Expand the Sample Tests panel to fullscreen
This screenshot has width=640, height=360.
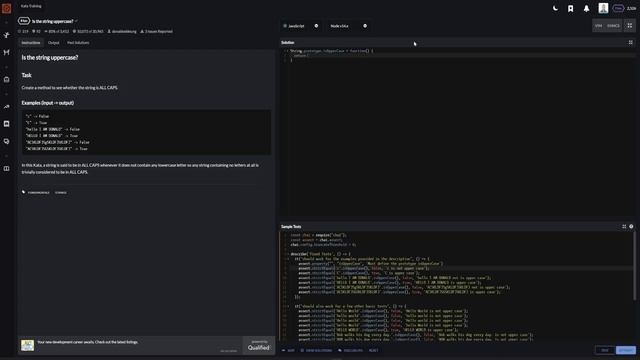pos(624,227)
